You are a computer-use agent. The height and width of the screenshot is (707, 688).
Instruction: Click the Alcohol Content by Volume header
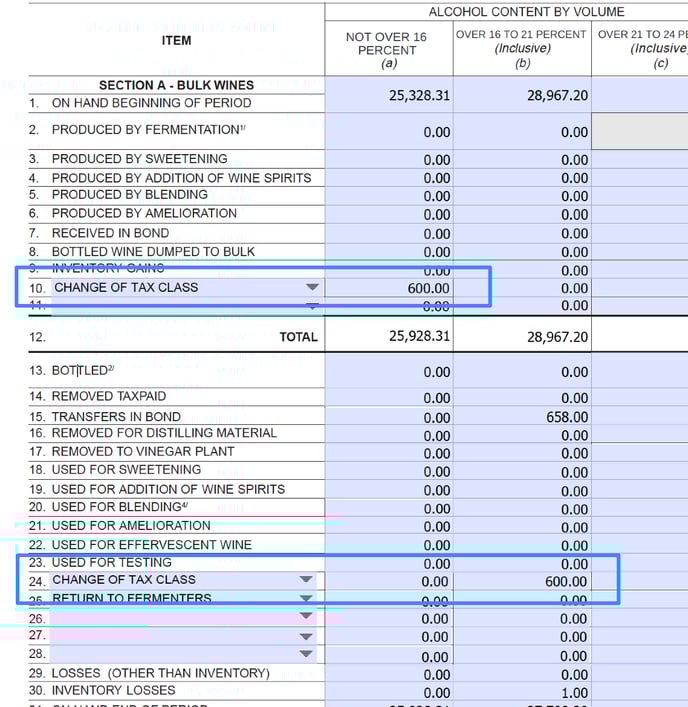[x=526, y=12]
